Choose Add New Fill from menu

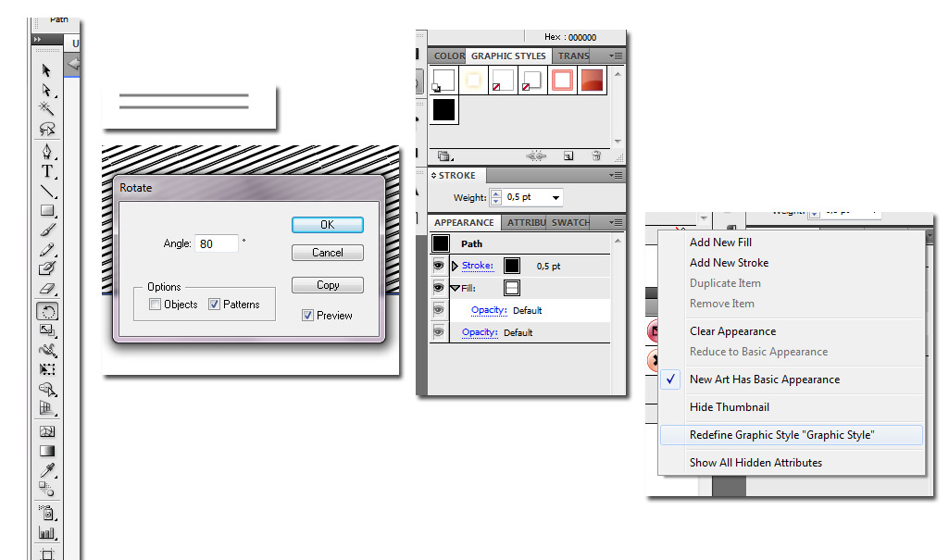[x=720, y=243]
